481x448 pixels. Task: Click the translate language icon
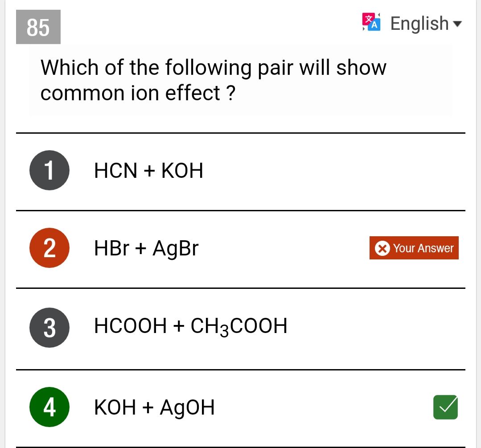click(371, 22)
